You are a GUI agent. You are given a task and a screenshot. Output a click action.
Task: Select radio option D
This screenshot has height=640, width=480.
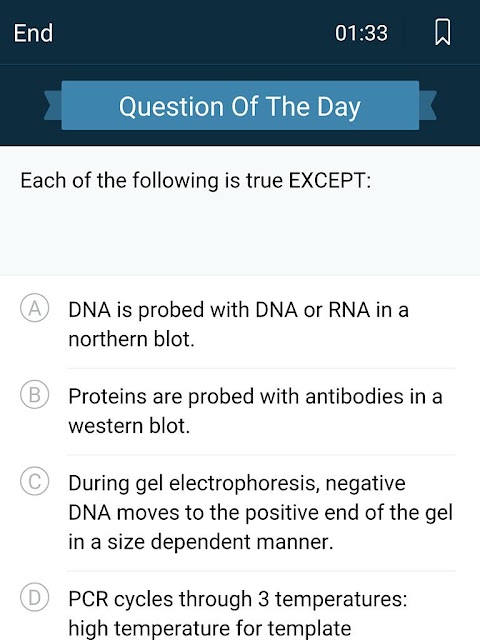click(35, 596)
